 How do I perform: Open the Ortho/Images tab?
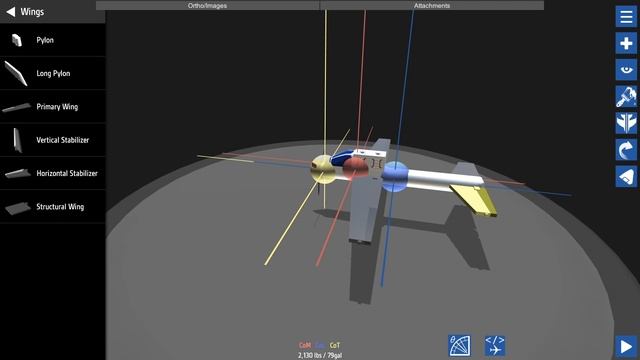[x=207, y=5]
